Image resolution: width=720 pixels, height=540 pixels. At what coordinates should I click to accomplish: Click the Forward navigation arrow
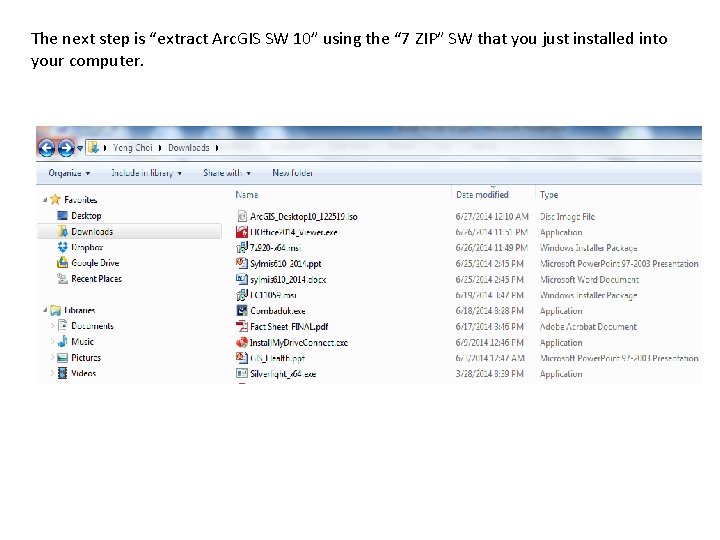(x=66, y=148)
